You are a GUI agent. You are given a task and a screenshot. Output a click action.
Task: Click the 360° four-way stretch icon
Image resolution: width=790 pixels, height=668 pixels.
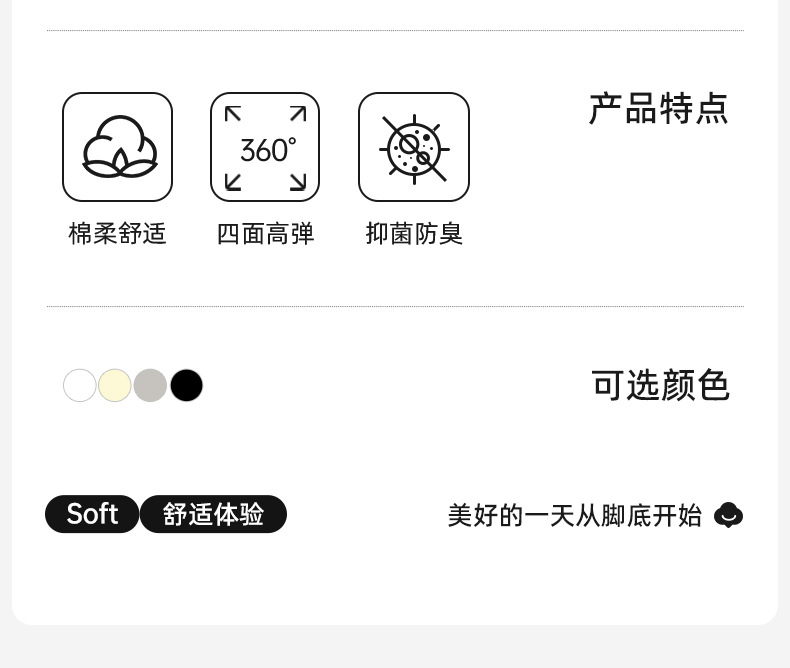[x=265, y=147]
